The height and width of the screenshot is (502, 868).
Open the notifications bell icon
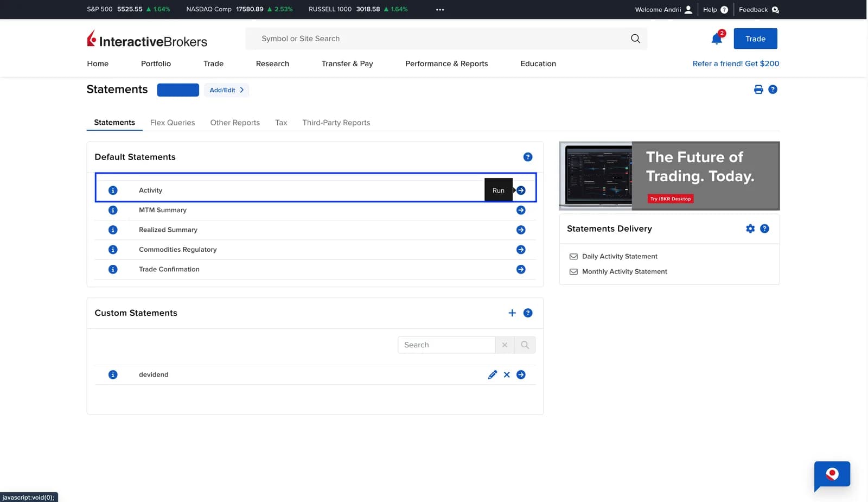point(717,39)
